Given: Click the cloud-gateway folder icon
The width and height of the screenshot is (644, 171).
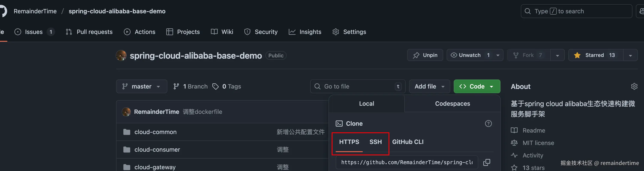Looking at the screenshot, I should tap(127, 167).
